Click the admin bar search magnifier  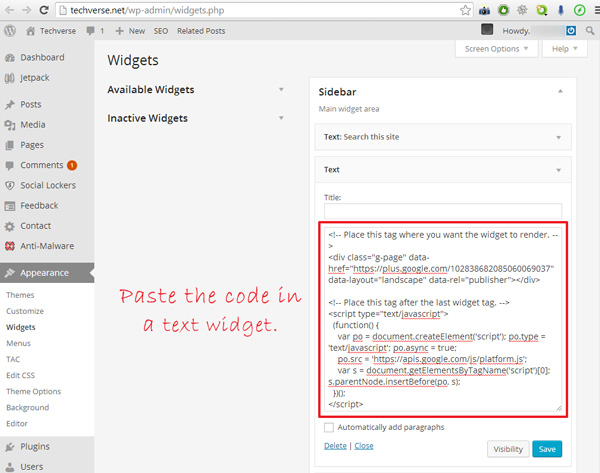[x=590, y=31]
